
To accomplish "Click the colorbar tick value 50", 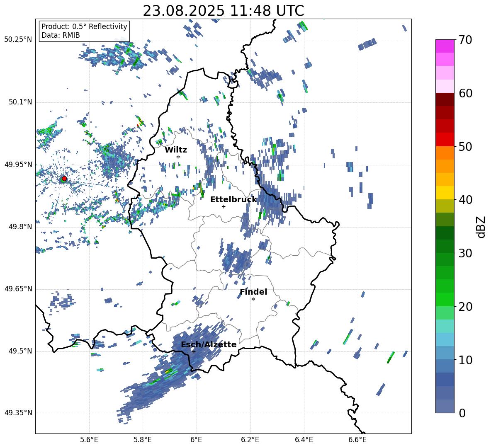I will click(x=465, y=146).
